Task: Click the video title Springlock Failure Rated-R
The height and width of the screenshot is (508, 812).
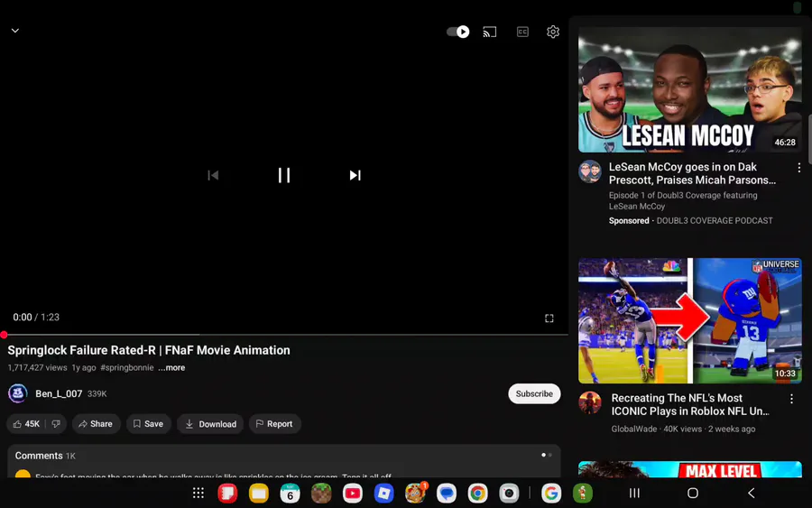Action: point(149,350)
